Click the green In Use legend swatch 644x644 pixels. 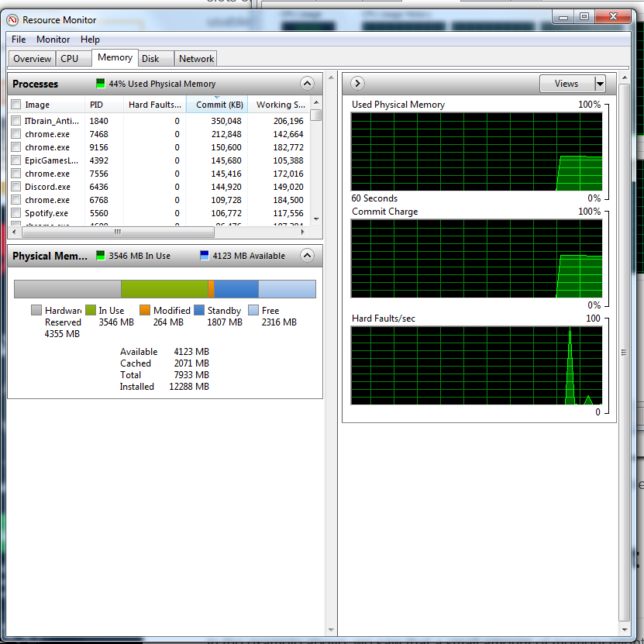[91, 310]
